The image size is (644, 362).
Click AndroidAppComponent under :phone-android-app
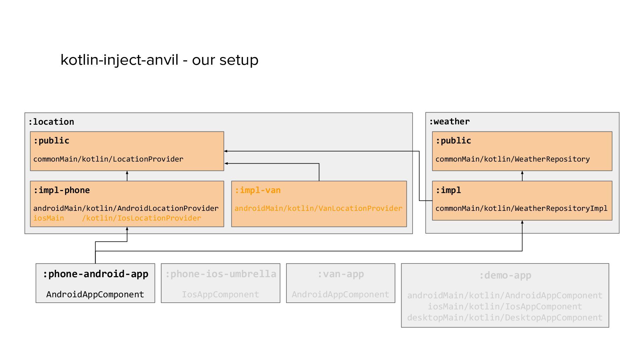click(95, 294)
